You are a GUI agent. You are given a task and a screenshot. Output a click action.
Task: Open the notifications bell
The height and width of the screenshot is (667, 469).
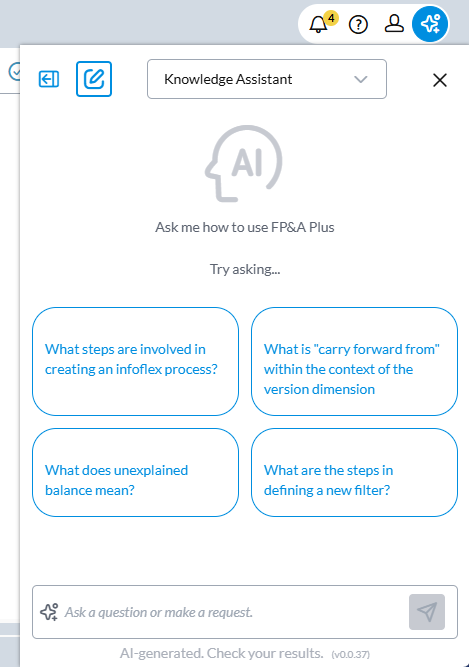coord(318,25)
